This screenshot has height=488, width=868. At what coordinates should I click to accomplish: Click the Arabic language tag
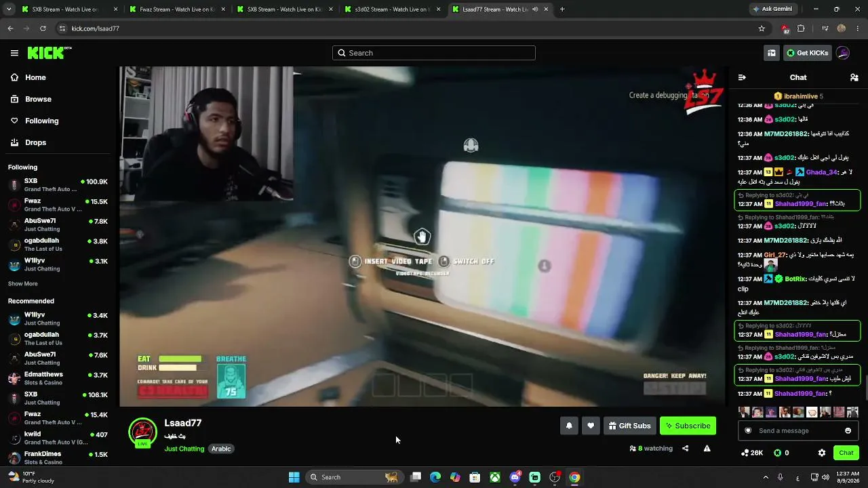pos(221,449)
